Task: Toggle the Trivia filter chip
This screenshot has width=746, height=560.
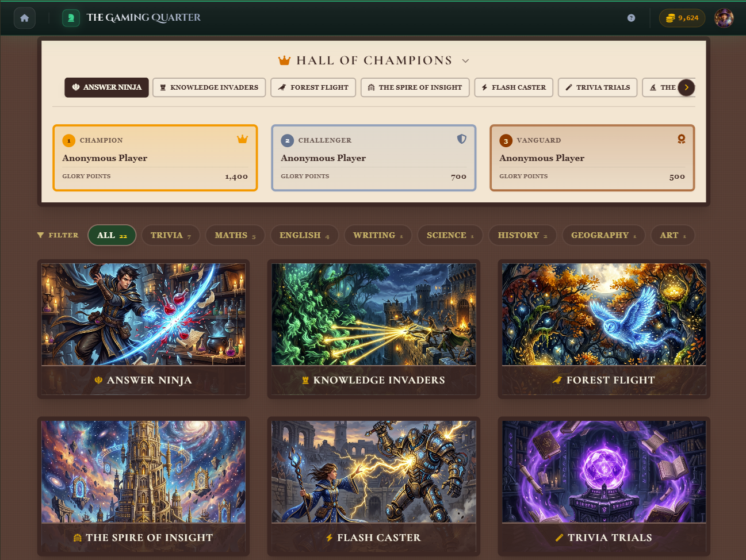Action: click(x=171, y=235)
